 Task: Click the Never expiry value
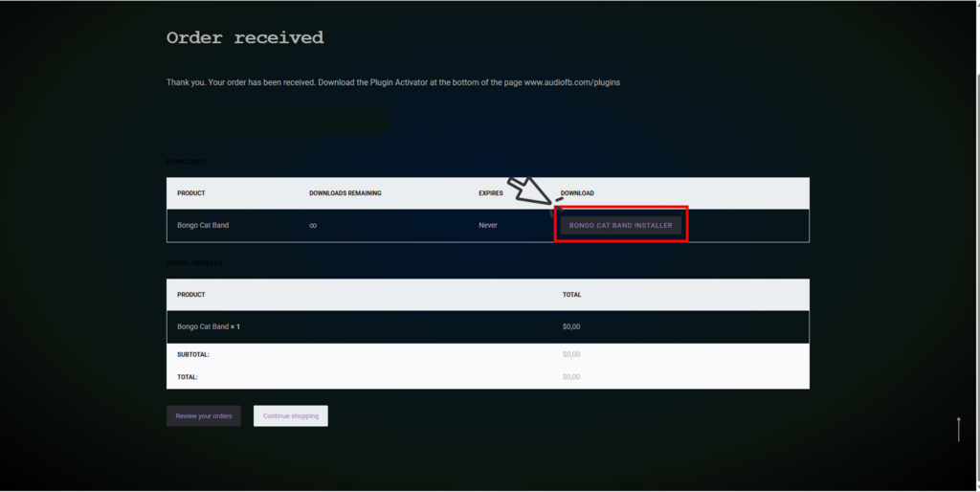point(489,226)
